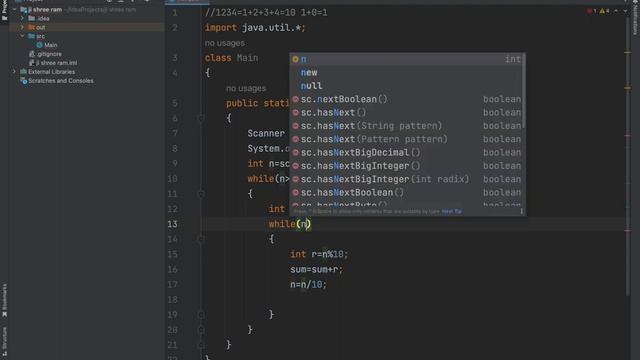Click the while(n) text on line 13
This screenshot has height=360, width=640.
point(290,224)
